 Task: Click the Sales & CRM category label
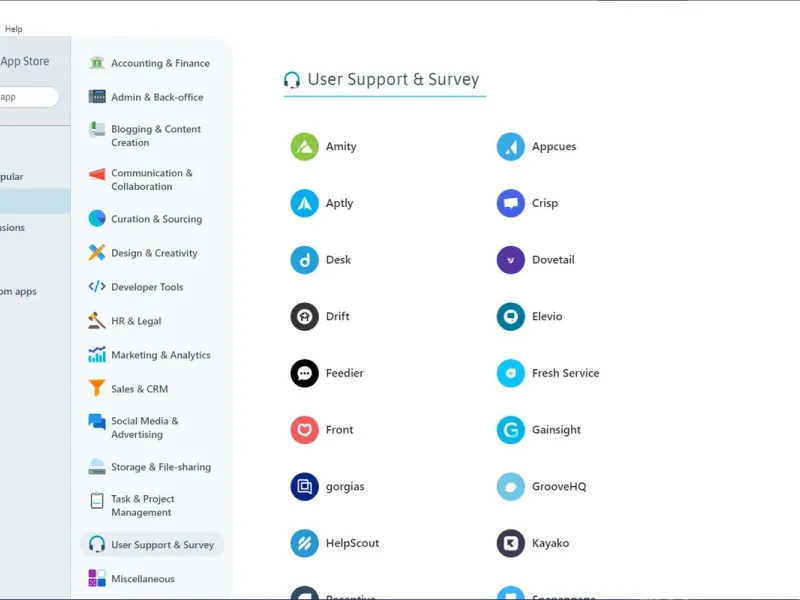139,389
